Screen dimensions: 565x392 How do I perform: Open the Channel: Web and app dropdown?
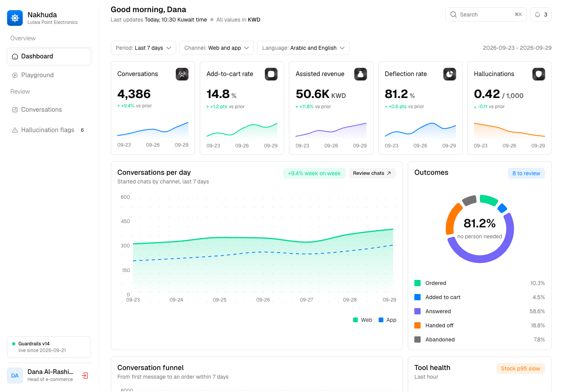tap(217, 48)
